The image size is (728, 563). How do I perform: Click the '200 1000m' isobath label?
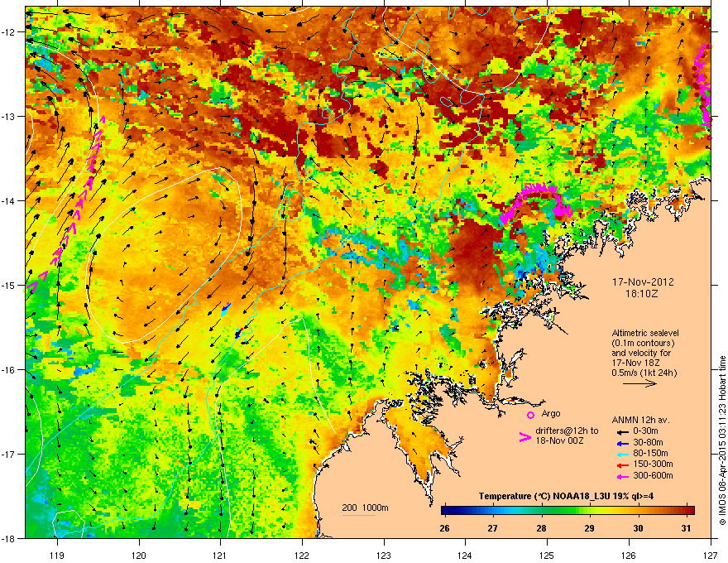pyautogui.click(x=365, y=508)
